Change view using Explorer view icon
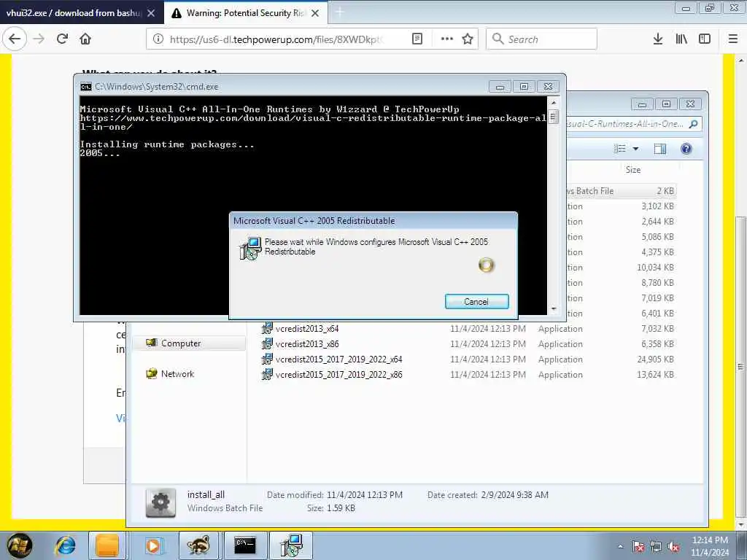This screenshot has height=560, width=747. [620, 149]
